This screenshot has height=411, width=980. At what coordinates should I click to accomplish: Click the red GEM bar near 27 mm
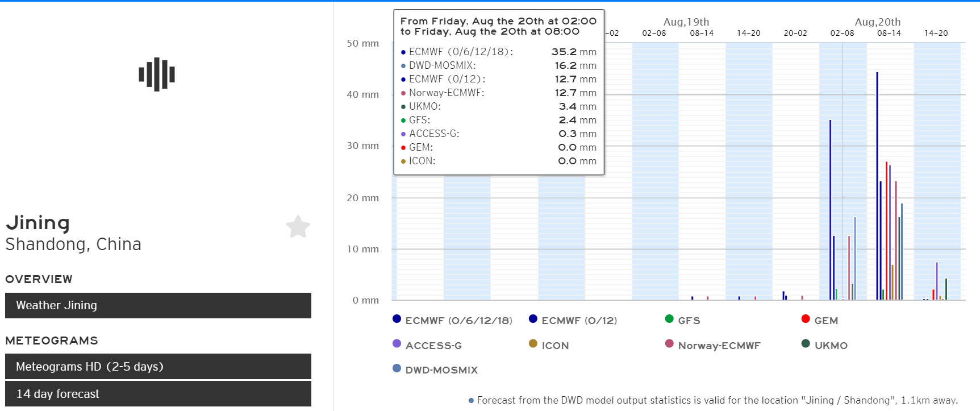click(x=886, y=231)
